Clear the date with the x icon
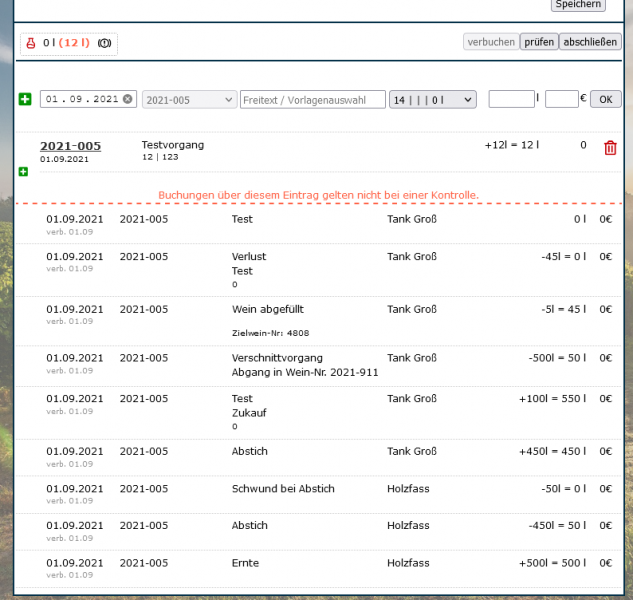The width and height of the screenshot is (633, 600). pos(128,99)
